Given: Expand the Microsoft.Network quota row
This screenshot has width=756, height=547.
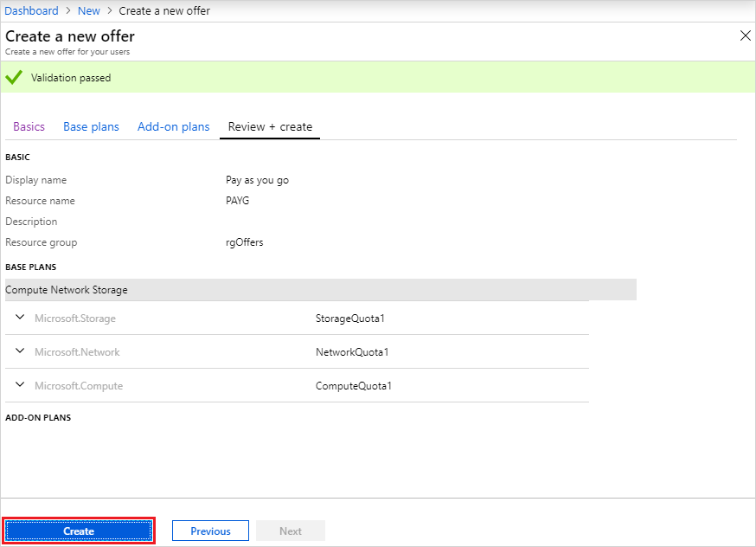Looking at the screenshot, I should tap(19, 351).
